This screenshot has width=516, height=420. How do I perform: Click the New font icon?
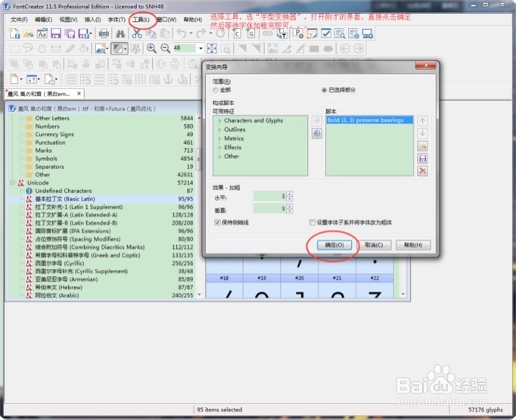point(14,33)
